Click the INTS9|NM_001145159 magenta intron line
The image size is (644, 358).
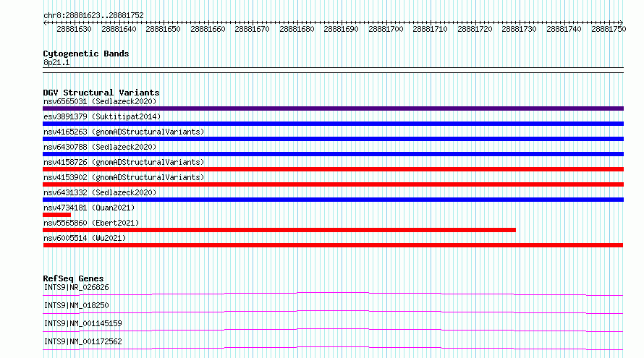point(333,330)
